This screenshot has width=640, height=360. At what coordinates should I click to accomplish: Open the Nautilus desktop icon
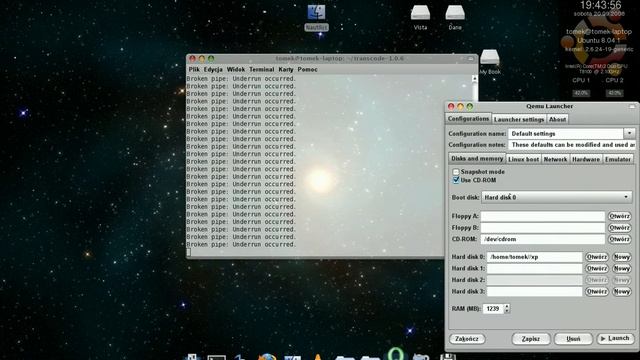point(316,17)
